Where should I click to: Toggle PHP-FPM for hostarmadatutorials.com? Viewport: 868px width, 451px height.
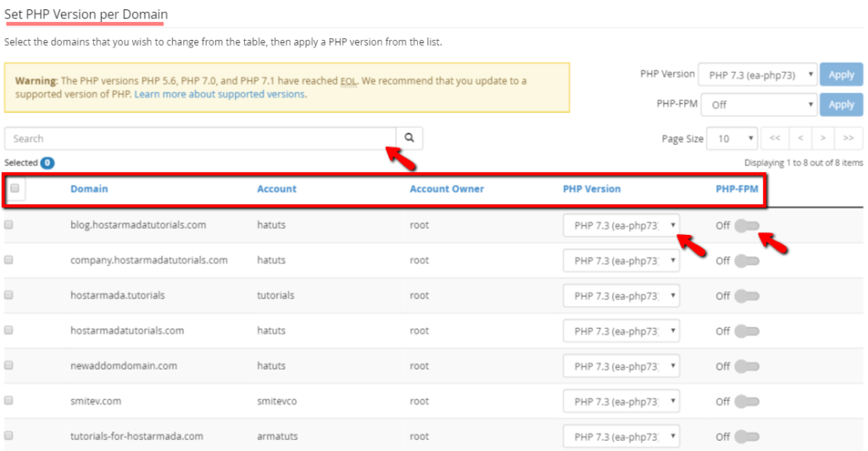(x=747, y=331)
